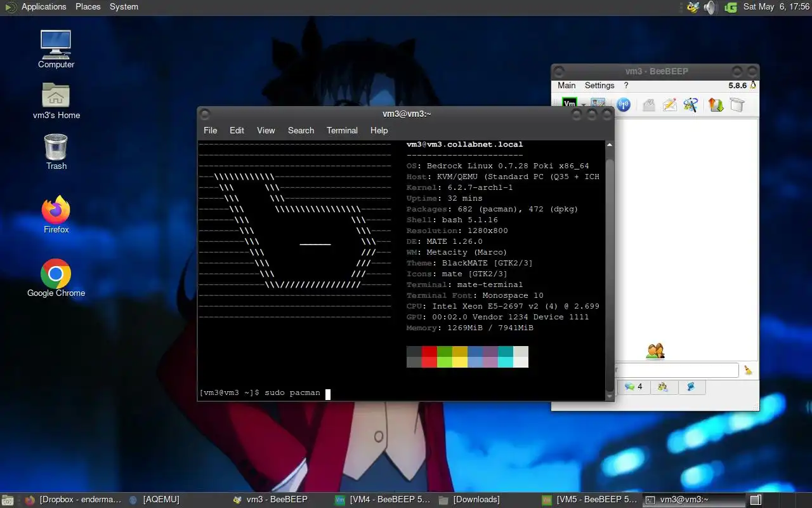Open terminal Edit menu
Screen dimensions: 812x508
237,130
